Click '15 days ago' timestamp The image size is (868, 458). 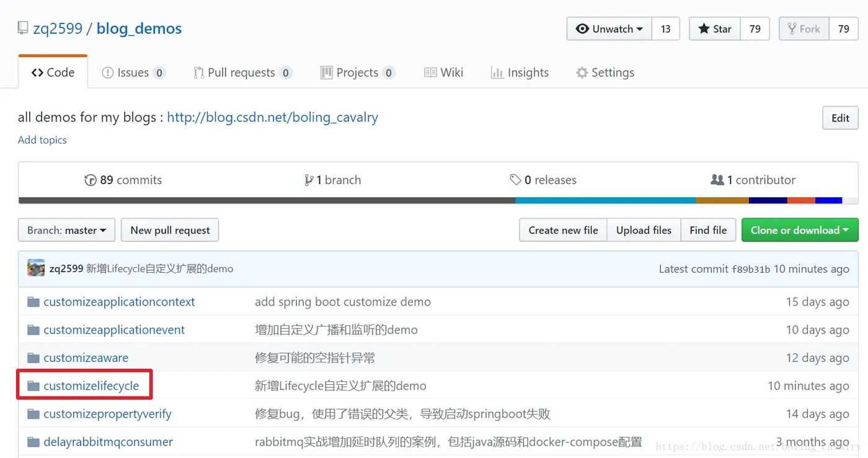pyautogui.click(x=817, y=302)
